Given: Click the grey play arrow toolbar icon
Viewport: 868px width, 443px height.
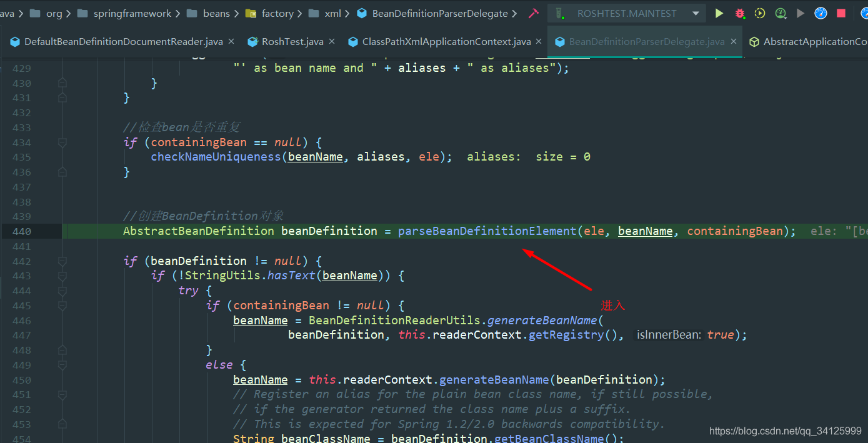Looking at the screenshot, I should pyautogui.click(x=801, y=13).
